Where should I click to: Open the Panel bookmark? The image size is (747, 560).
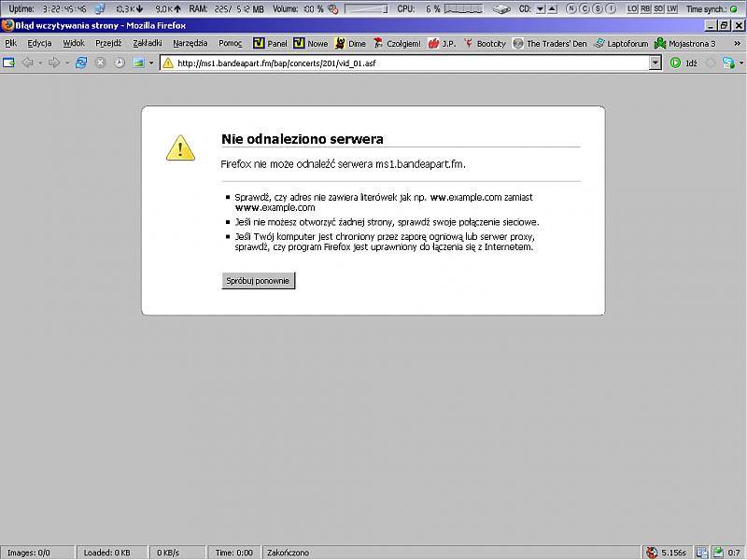pyautogui.click(x=270, y=43)
